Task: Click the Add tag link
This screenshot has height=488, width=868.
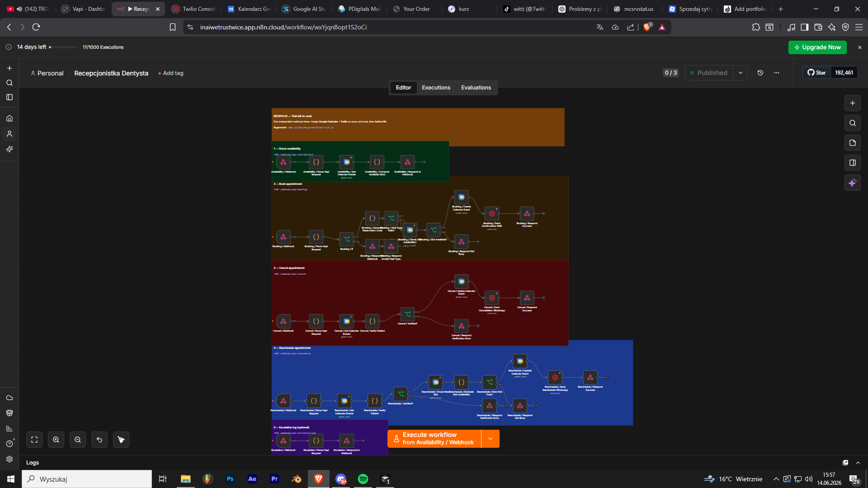Action: tap(171, 73)
